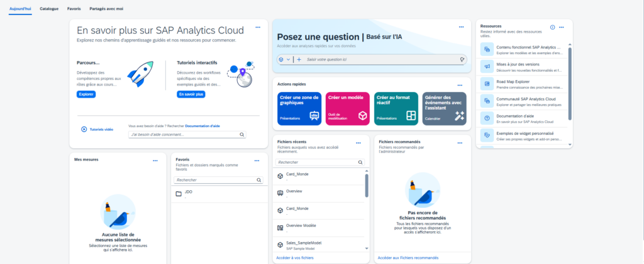The height and width of the screenshot is (264, 644).
Task: Click the Road Map Explorer icon
Action: pos(487,84)
